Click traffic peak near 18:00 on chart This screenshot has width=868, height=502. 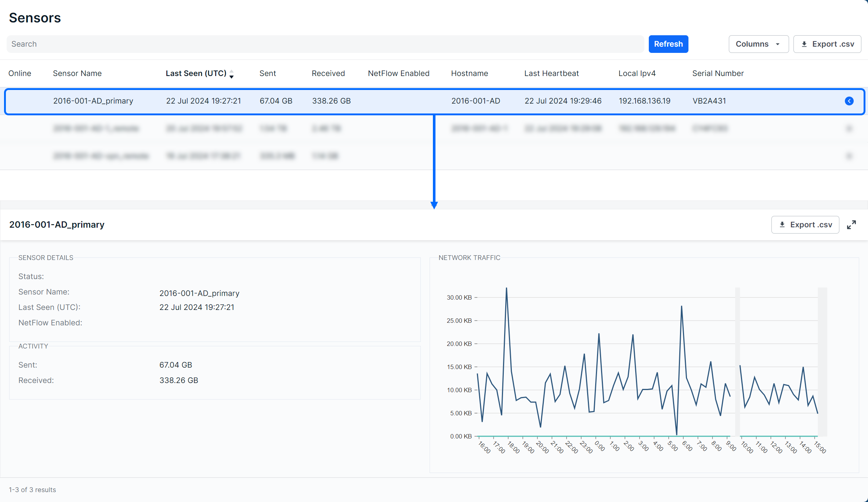point(506,289)
